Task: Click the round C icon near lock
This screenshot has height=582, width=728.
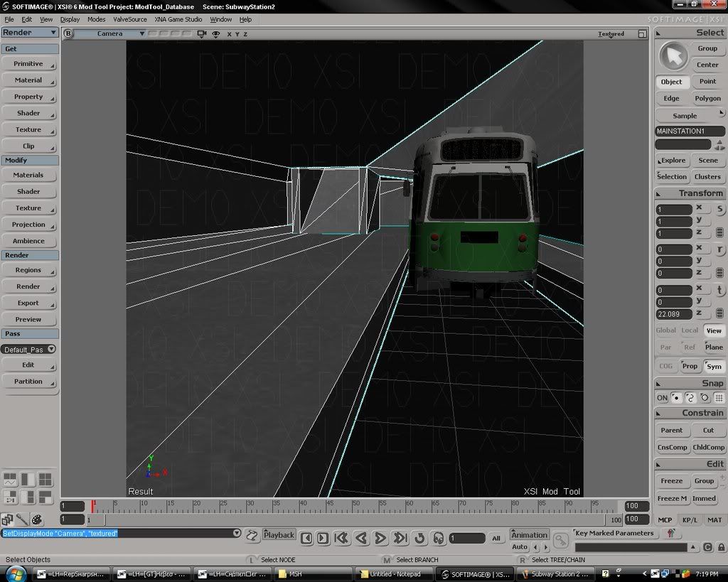Action: click(707, 547)
